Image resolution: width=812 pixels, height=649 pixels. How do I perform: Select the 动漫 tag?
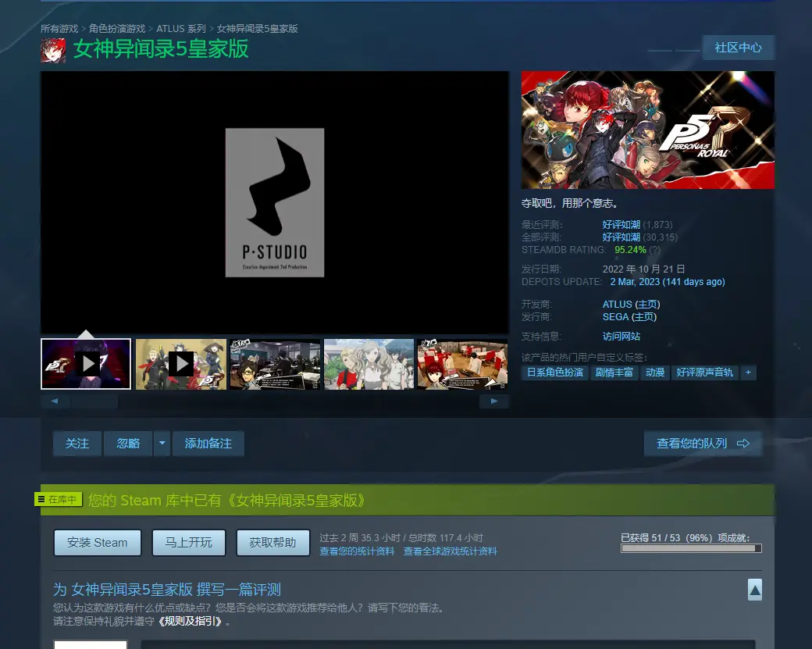(x=655, y=373)
